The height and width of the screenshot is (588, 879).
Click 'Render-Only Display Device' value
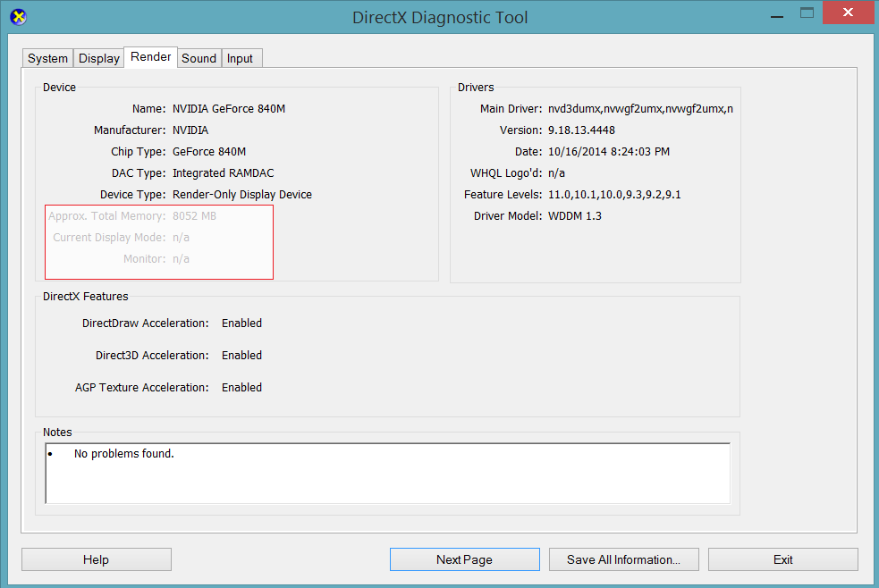tap(242, 194)
